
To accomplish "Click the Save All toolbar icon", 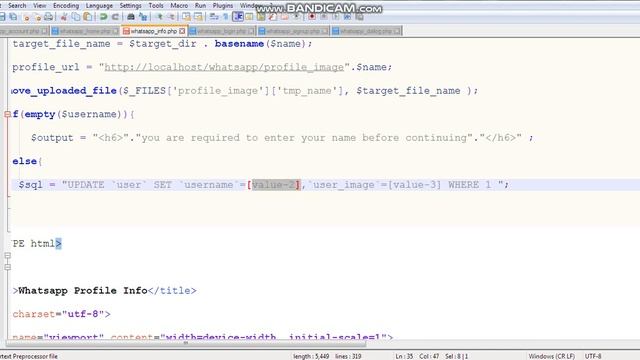I will (13, 17).
